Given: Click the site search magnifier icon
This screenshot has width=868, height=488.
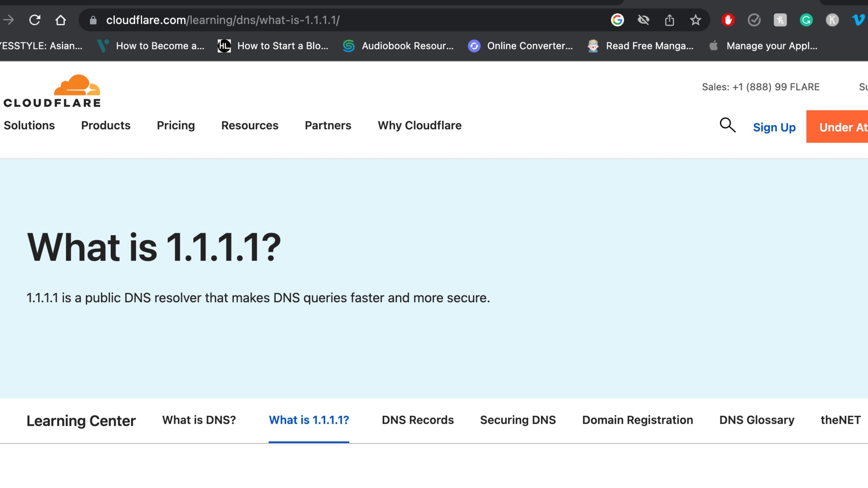Looking at the screenshot, I should tap(727, 125).
